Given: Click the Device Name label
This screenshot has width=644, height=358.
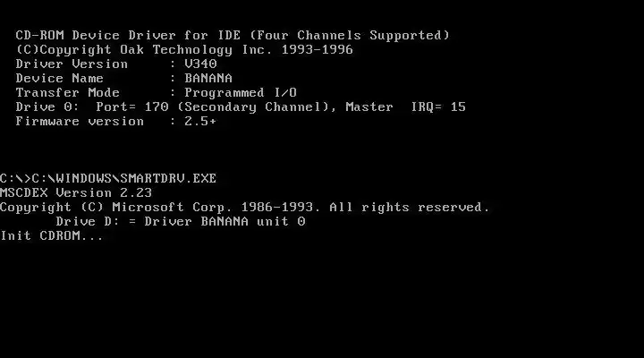Looking at the screenshot, I should point(60,78).
